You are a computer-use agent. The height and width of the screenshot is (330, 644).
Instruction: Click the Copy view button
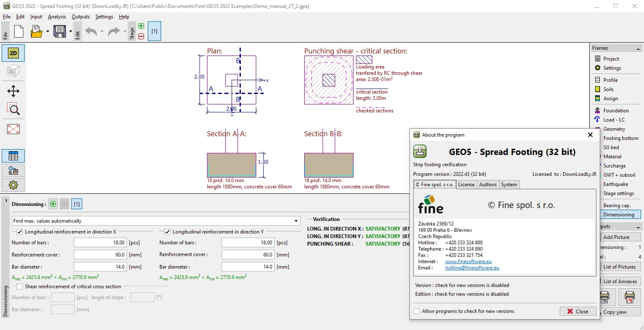pos(619,312)
